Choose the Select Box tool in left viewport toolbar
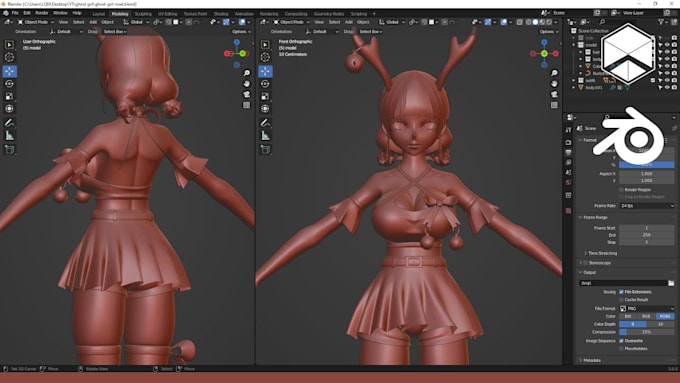The width and height of the screenshot is (680, 383). [x=10, y=45]
